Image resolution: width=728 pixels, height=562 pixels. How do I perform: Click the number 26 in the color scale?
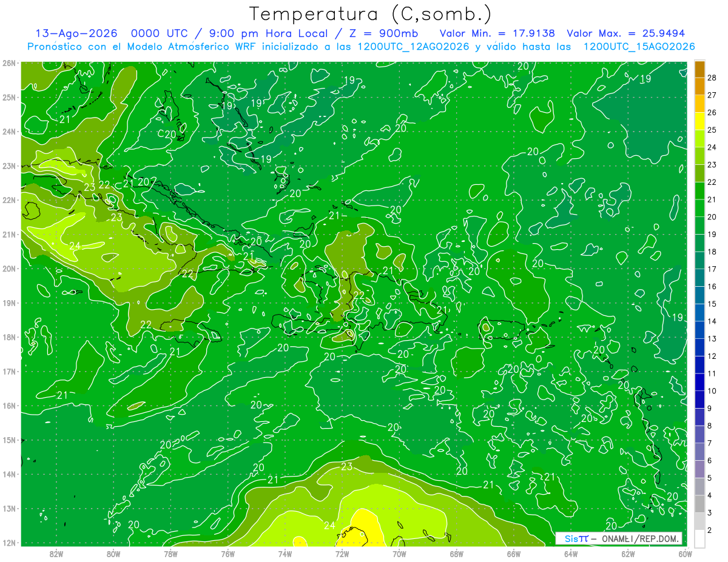[712, 112]
